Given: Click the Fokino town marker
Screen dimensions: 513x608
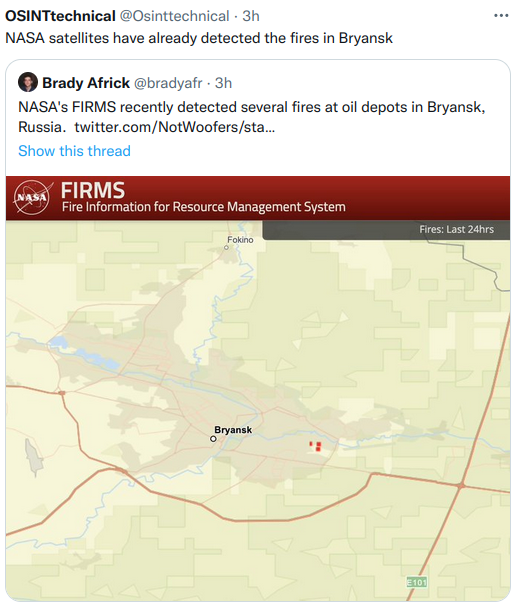Looking at the screenshot, I should click(226, 247).
